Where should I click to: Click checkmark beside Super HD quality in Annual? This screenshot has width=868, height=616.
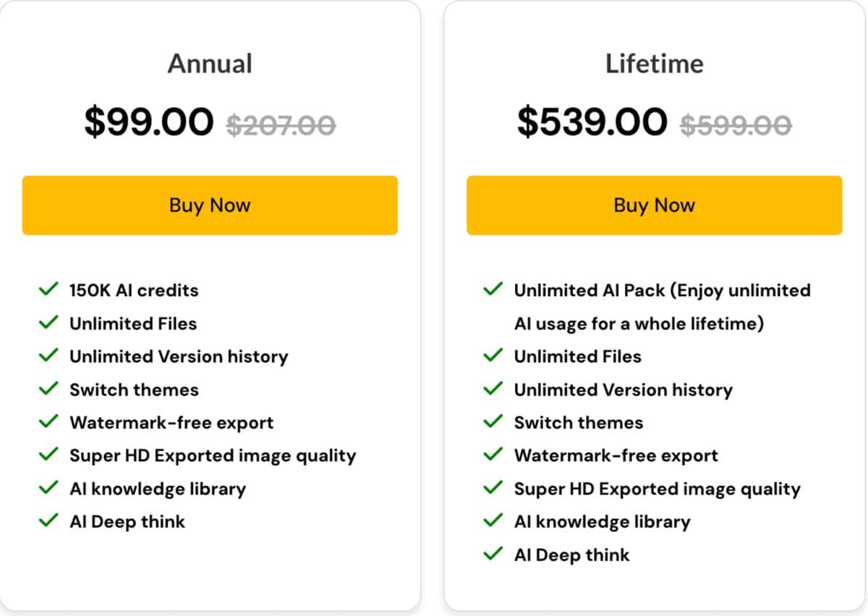tap(48, 455)
